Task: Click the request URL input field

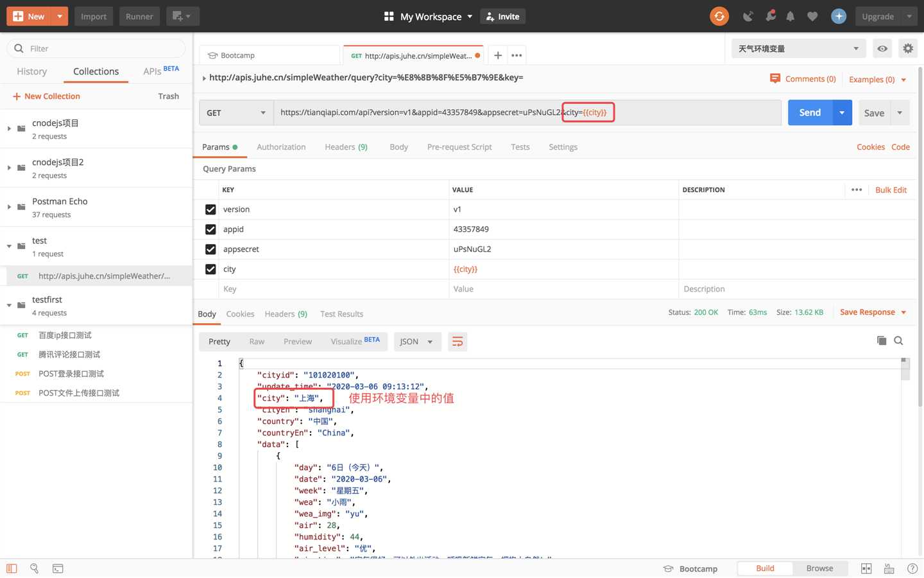Action: pyautogui.click(x=527, y=112)
